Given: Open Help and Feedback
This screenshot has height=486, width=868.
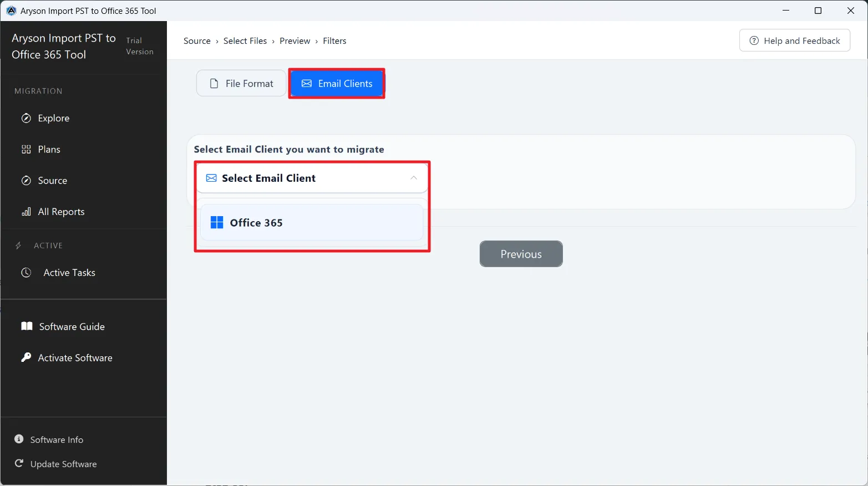Looking at the screenshot, I should [x=795, y=40].
